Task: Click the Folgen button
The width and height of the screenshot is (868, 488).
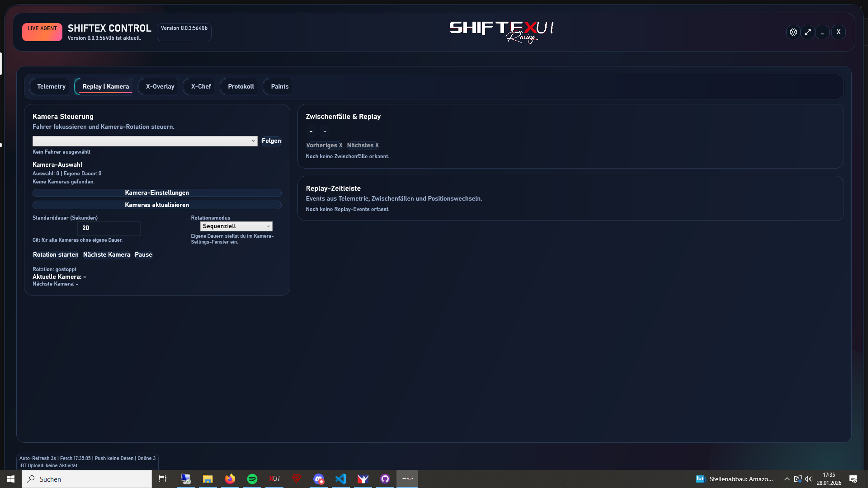Action: (271, 141)
